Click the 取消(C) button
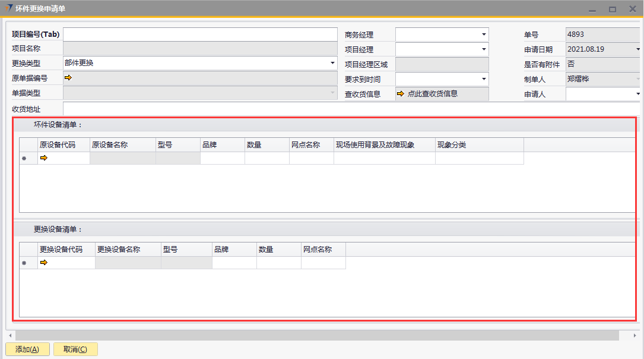This screenshot has width=644, height=359. pyautogui.click(x=75, y=349)
